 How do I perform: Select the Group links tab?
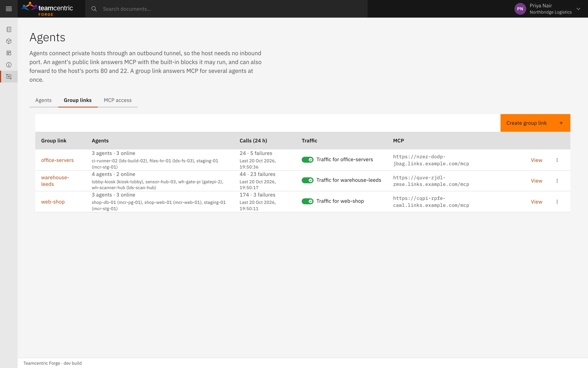(78, 100)
